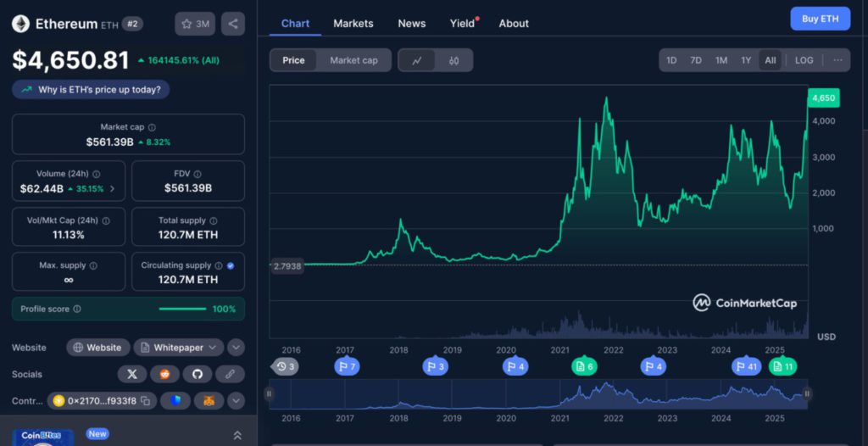Open the green document marker showing 6

[x=584, y=366]
